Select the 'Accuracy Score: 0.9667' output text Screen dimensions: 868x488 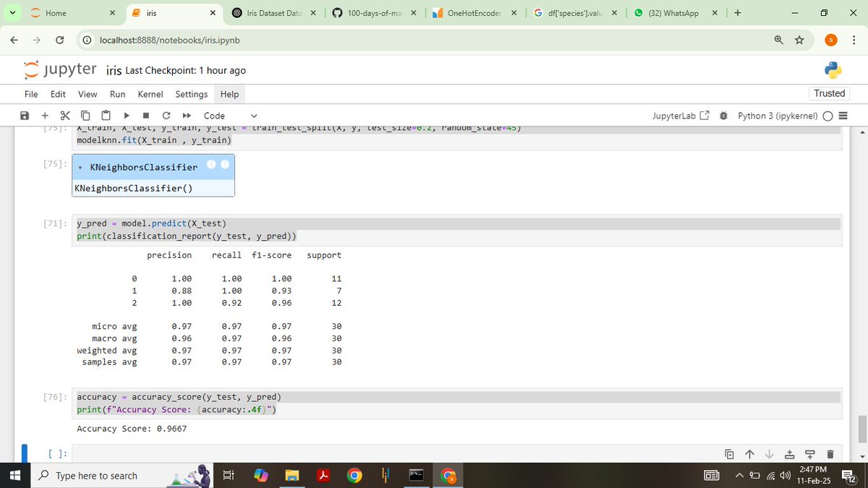(x=132, y=429)
